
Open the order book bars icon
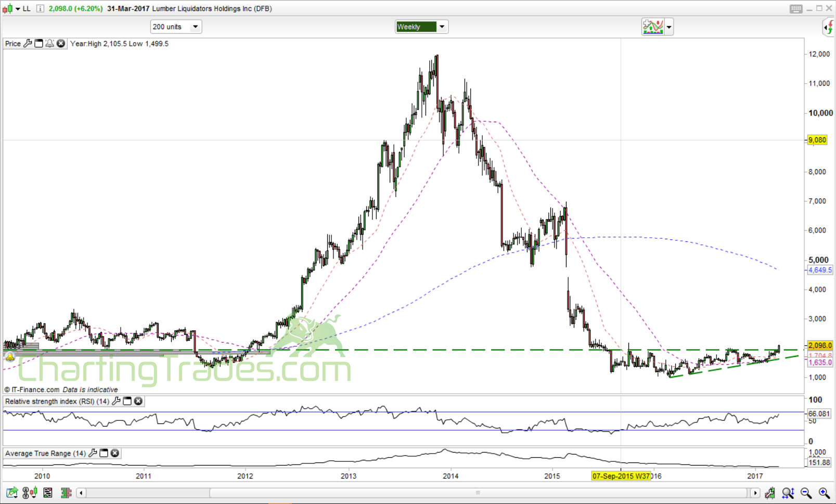point(66,493)
